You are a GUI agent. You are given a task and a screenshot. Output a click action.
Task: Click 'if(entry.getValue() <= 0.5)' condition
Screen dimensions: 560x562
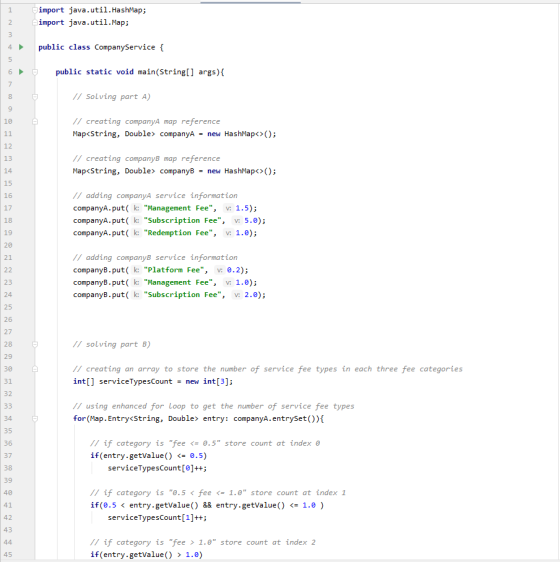(149, 456)
